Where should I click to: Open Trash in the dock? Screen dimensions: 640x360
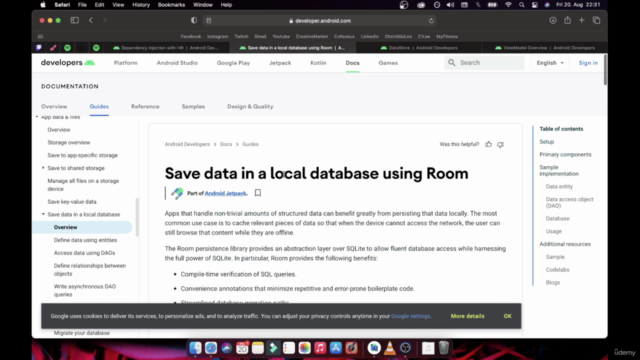[x=444, y=348]
